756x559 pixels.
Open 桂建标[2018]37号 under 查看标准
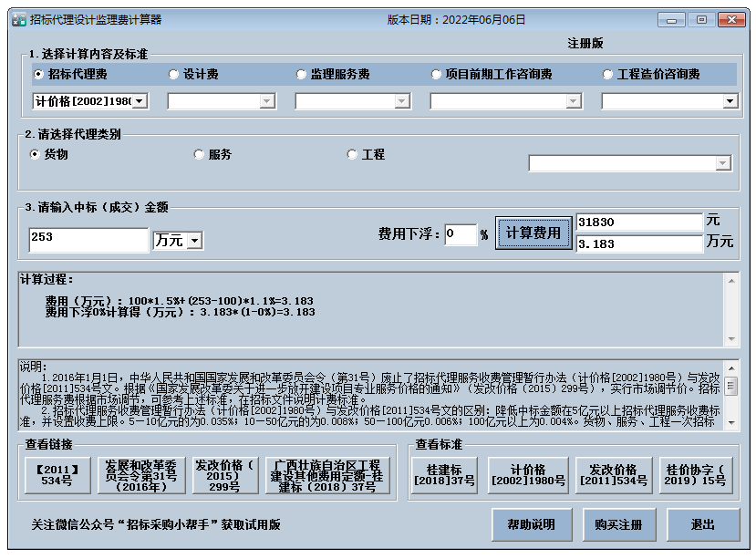point(447,472)
